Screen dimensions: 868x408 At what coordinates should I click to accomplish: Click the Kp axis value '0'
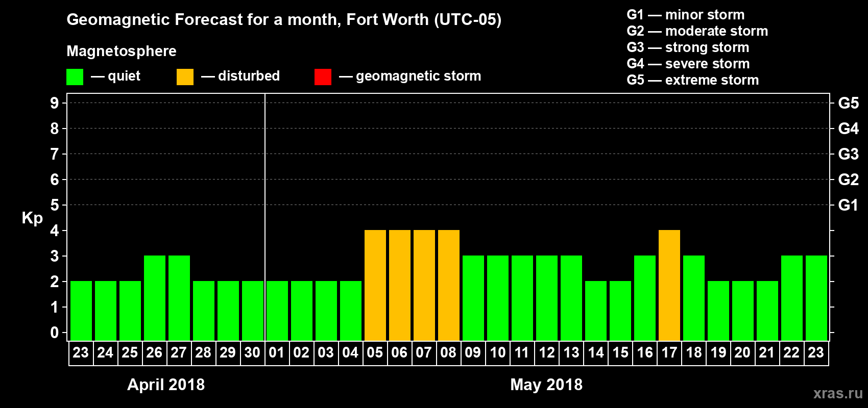pyautogui.click(x=55, y=333)
